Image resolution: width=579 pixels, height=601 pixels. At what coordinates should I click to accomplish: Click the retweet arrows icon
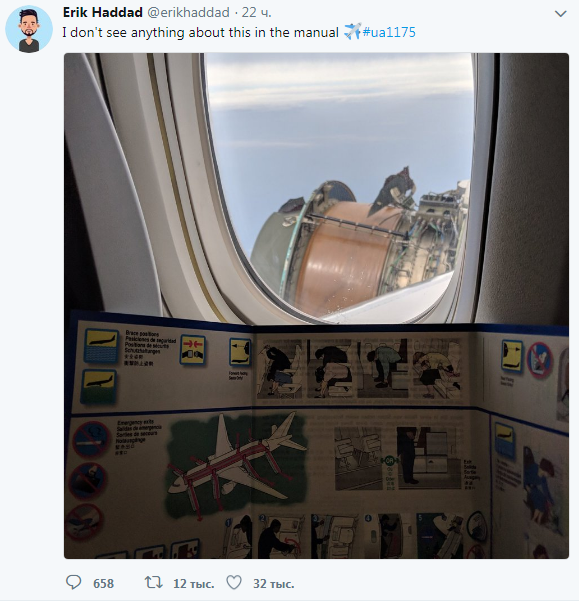pos(154,583)
